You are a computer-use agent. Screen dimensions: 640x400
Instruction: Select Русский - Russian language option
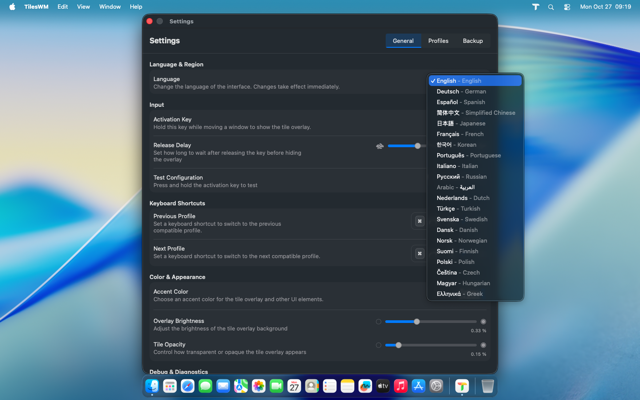(x=475, y=176)
